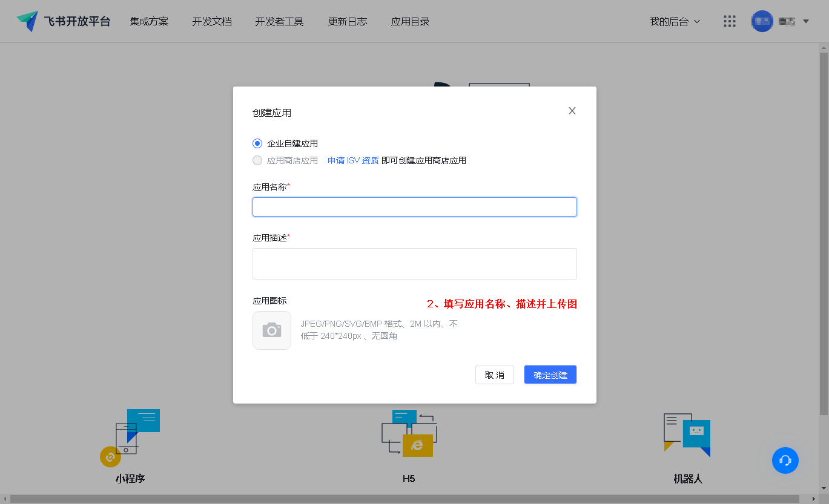
Task: Open the nine-dot apps grid icon
Action: [730, 22]
